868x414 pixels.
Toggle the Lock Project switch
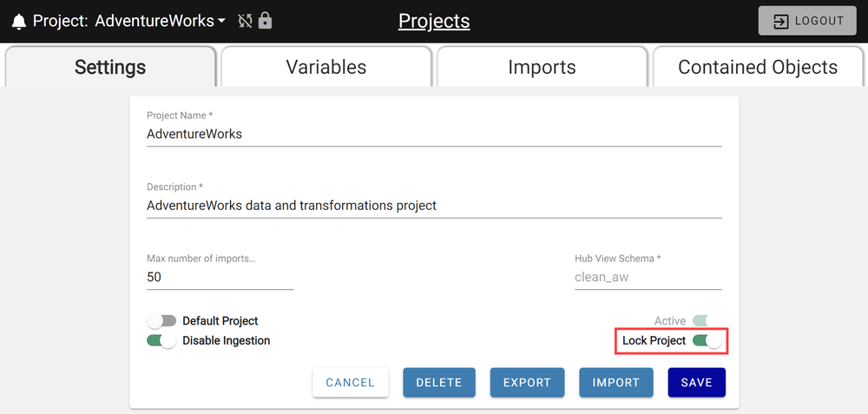coord(707,341)
